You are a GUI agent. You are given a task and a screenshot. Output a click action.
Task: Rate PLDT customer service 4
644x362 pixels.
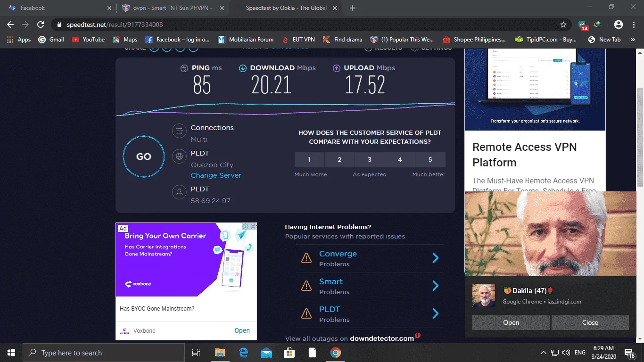click(x=400, y=160)
